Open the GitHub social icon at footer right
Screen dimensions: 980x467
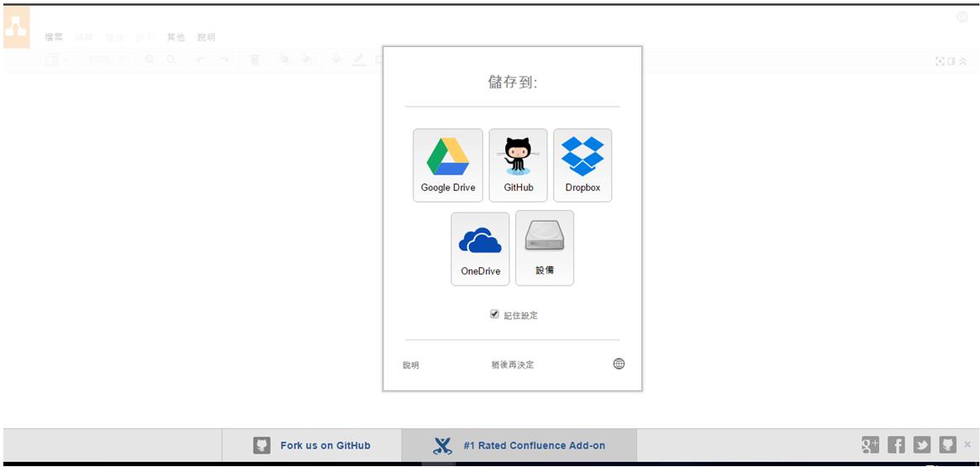pyautogui.click(x=947, y=444)
